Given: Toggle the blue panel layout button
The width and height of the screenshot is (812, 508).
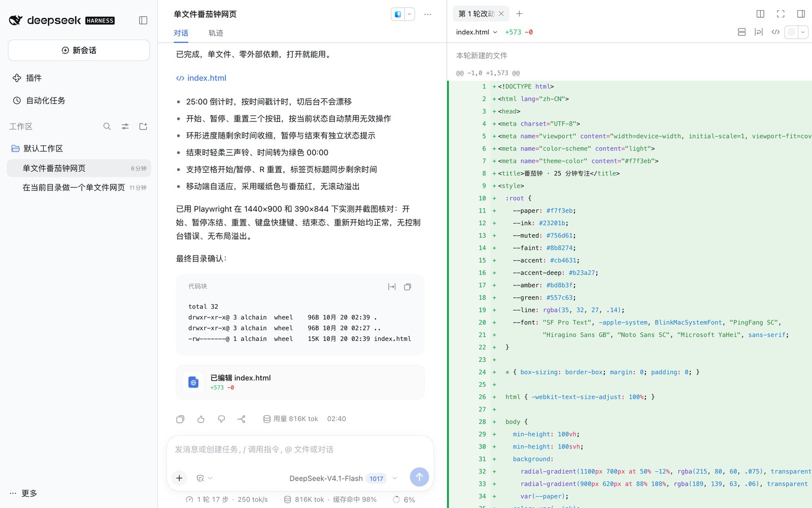Looking at the screenshot, I should click(398, 14).
